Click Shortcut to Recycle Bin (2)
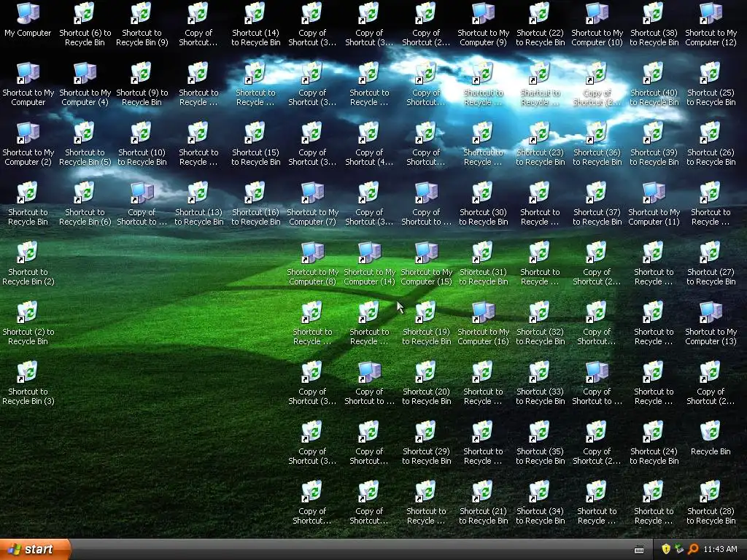Screen dimensions: 747x560 28,264
